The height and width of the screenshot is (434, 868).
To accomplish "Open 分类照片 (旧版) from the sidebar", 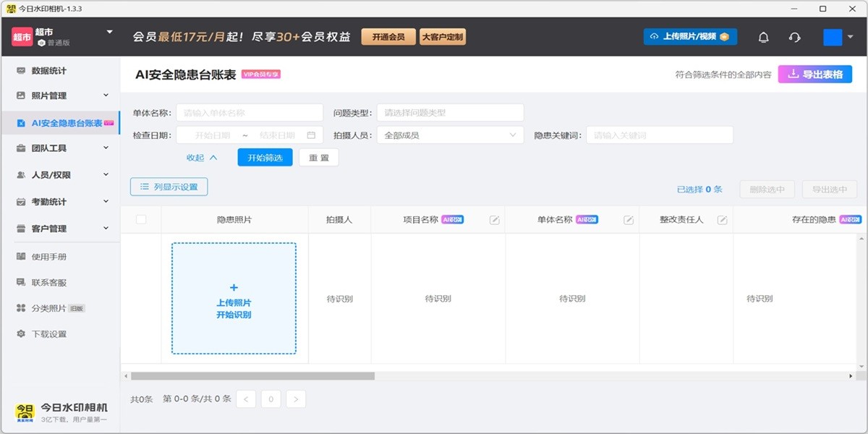I will [20, 307].
